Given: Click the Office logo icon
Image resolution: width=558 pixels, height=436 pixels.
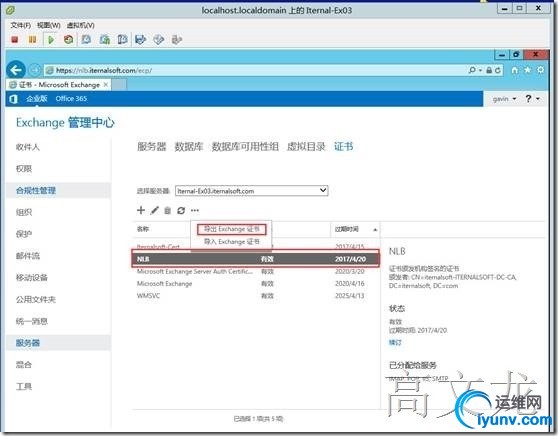Looking at the screenshot, I should point(14,99).
